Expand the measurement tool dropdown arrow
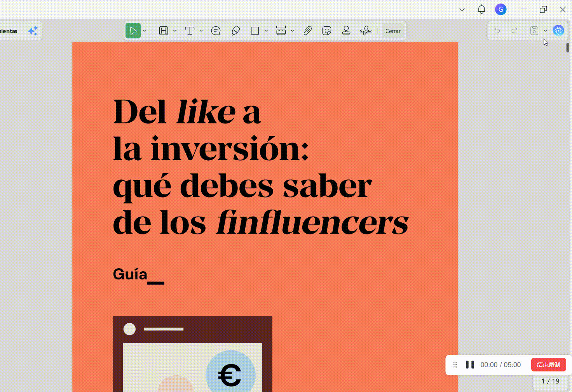Viewport: 572px width, 392px height. pyautogui.click(x=292, y=31)
